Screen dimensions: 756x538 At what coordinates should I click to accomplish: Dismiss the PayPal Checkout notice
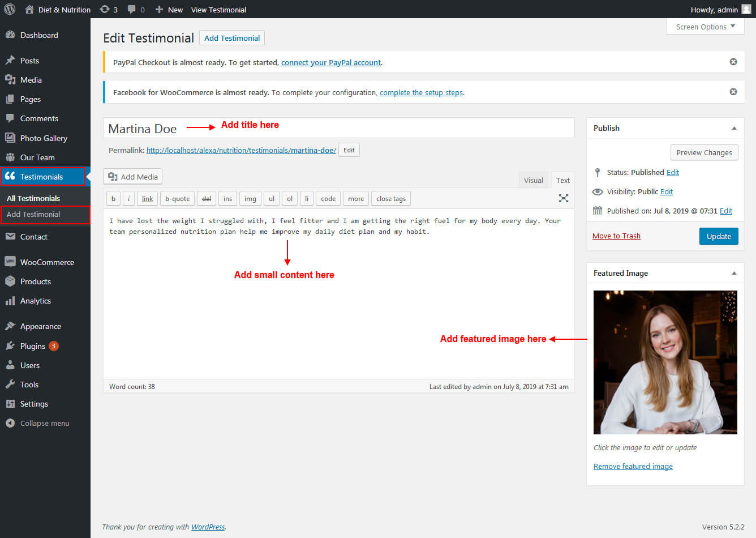[x=733, y=62]
